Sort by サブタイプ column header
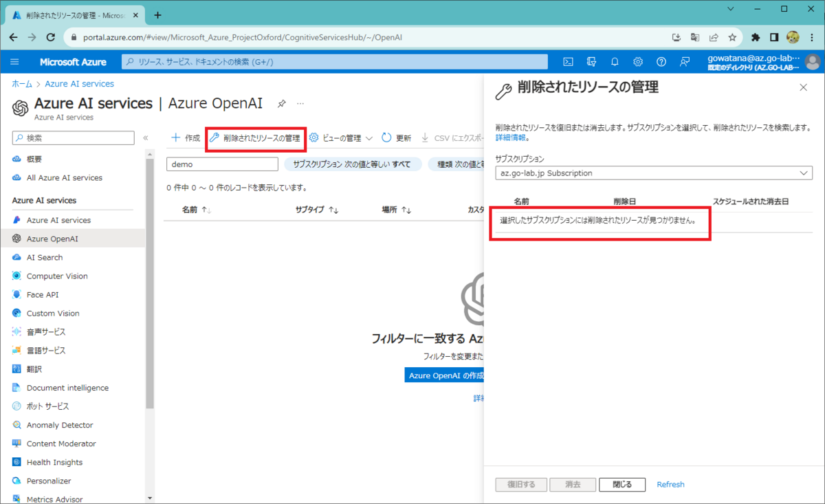Viewport: 825px width, 504px height. tap(317, 210)
